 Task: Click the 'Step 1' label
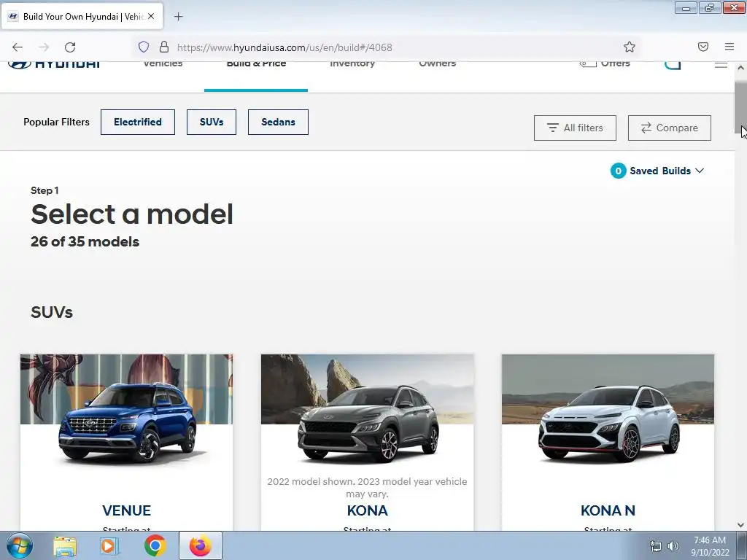(x=44, y=190)
